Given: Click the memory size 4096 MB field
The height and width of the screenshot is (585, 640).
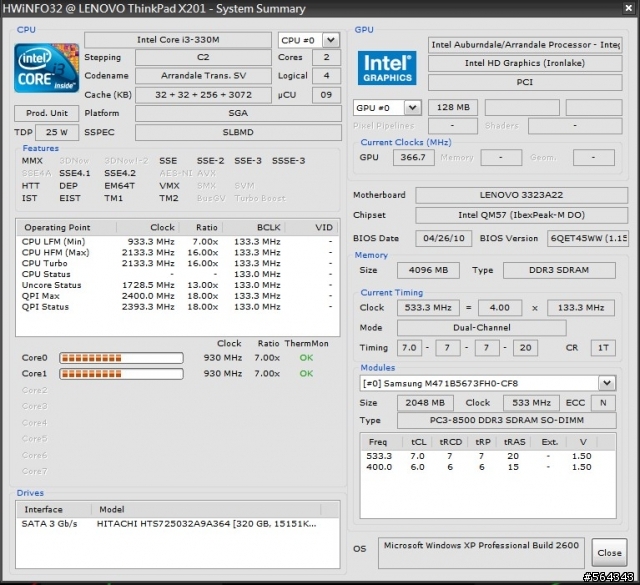Looking at the screenshot, I should [428, 270].
